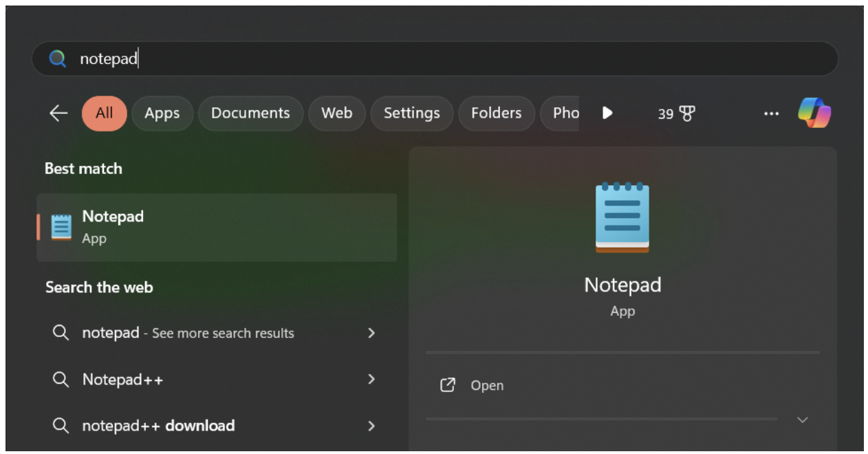Switch to the Apps filter
Screen dimensions: 868x454
(x=162, y=113)
